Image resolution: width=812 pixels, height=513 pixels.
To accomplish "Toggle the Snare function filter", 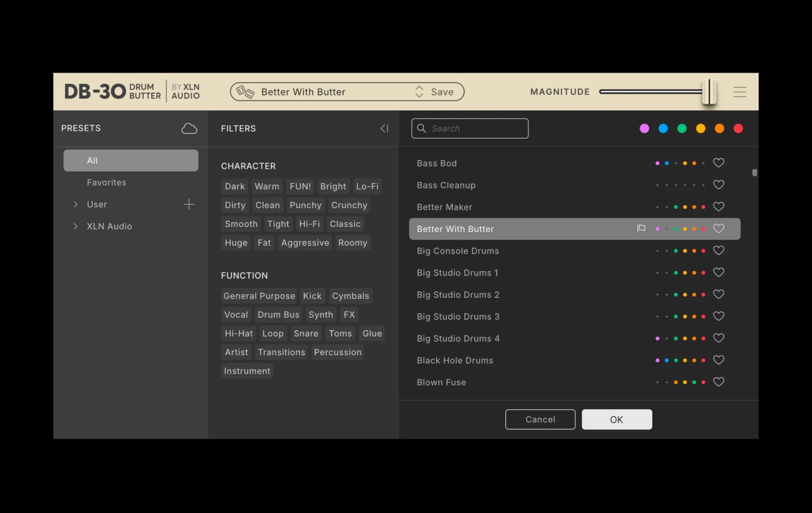I will point(306,334).
